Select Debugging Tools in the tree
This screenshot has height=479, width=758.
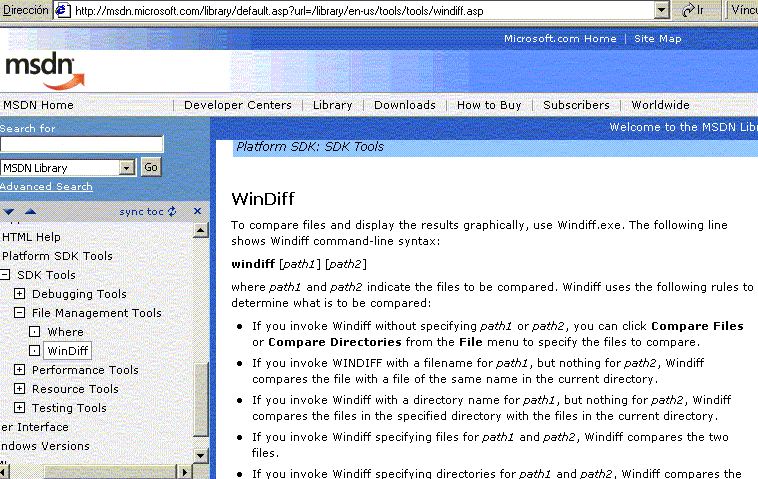(79, 294)
